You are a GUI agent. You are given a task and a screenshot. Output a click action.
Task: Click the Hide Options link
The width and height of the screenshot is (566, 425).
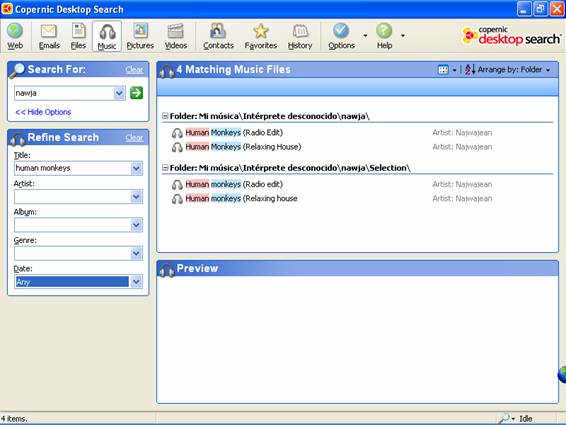click(43, 112)
